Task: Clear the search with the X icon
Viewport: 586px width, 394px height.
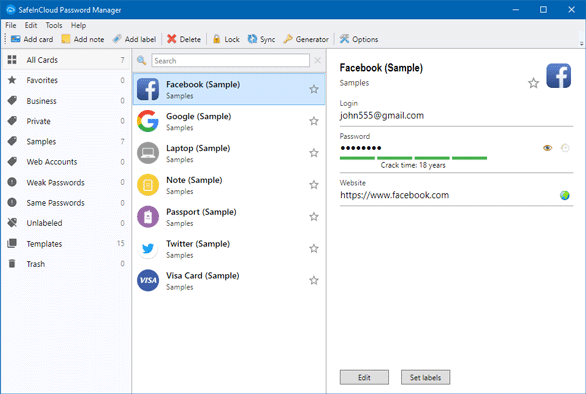Action: (317, 60)
